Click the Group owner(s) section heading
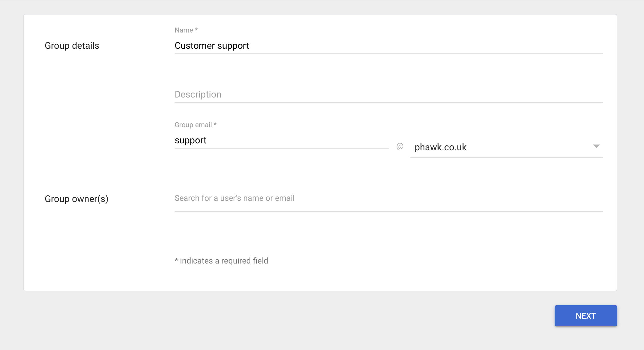This screenshot has width=644, height=350. (77, 199)
